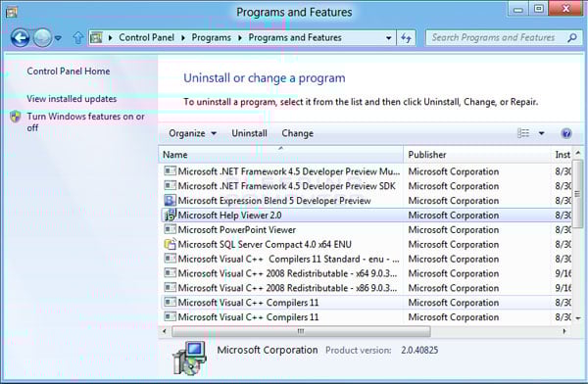Click the vertical scrollbar down arrow

click(x=578, y=318)
